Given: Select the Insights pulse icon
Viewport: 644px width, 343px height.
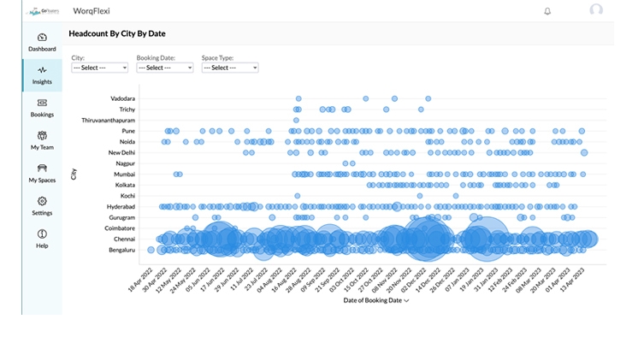Looking at the screenshot, I should [x=42, y=70].
